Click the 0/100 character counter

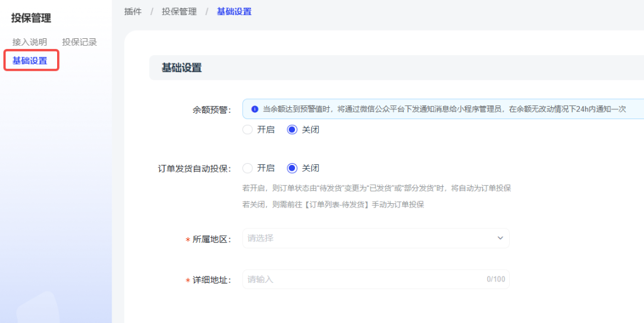495,279
